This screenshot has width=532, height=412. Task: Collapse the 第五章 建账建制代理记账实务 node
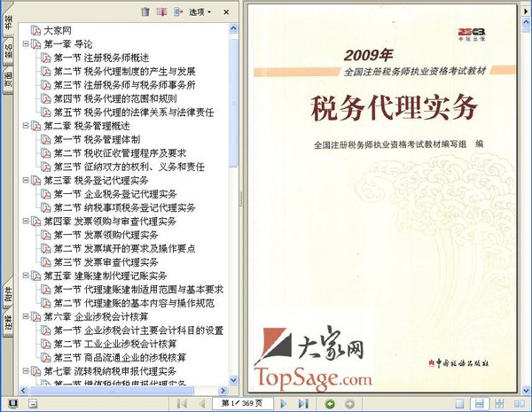[x=26, y=276]
